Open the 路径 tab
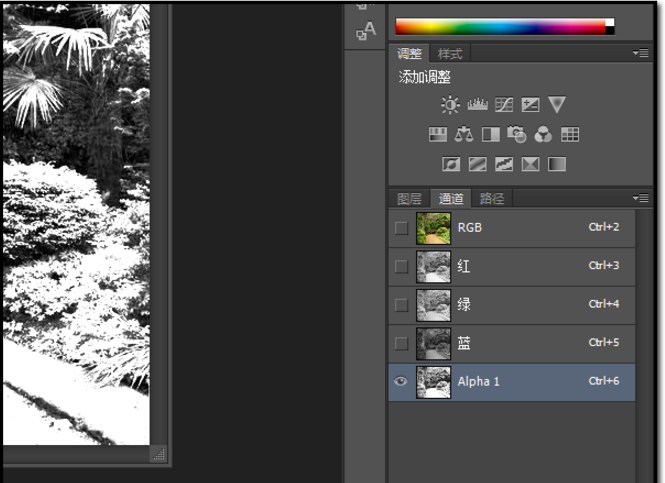665x483 pixels. (x=491, y=198)
